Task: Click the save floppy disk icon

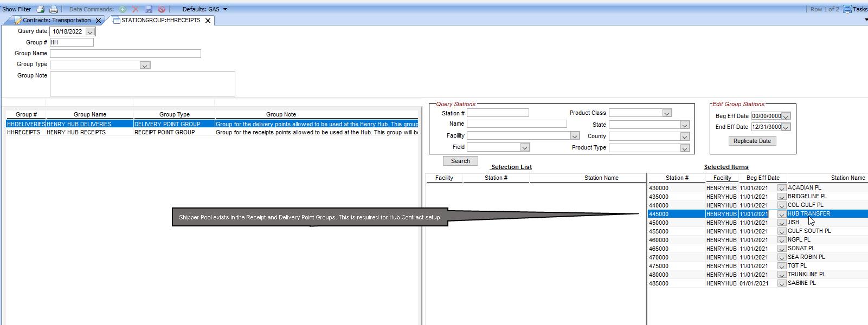Action: click(149, 9)
